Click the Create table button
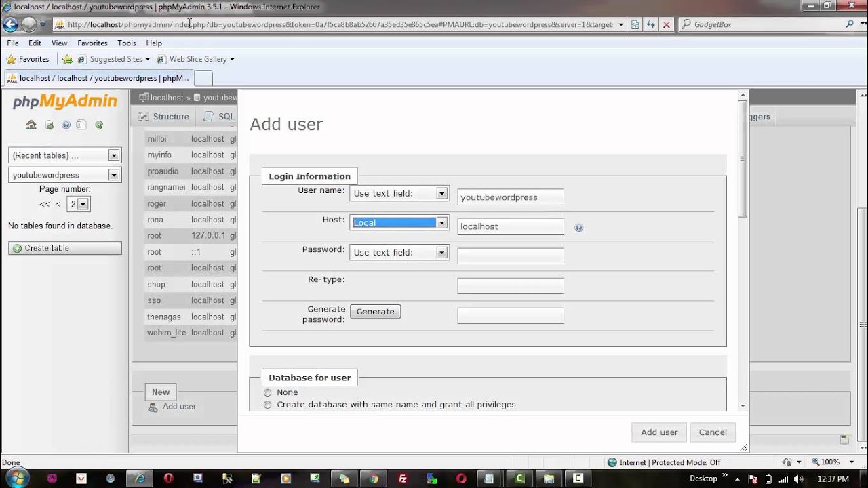Viewport: 868px width, 488px height. coord(65,248)
